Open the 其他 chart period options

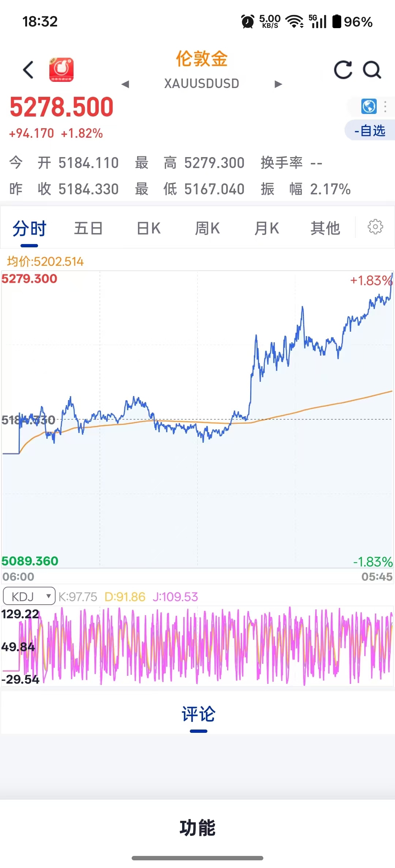pyautogui.click(x=325, y=228)
